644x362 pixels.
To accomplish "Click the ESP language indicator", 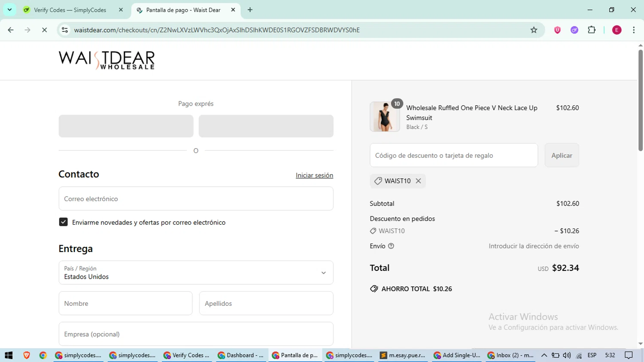I will 592,355.
